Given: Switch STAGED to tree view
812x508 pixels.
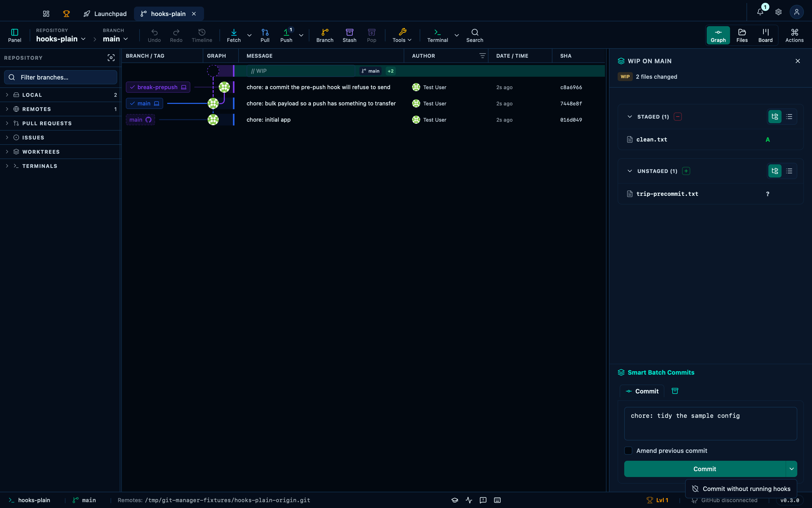Looking at the screenshot, I should click(775, 117).
